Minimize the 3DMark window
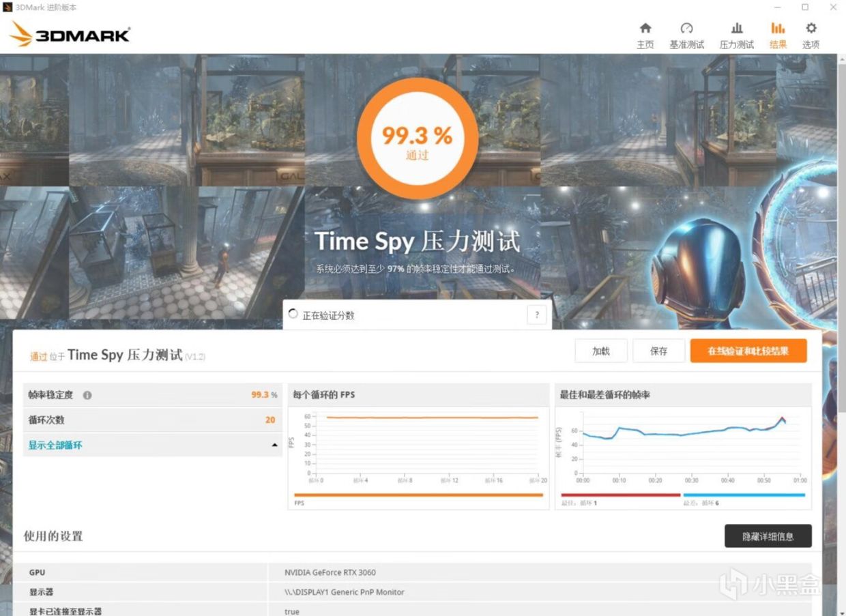846x616 pixels. 776,8
